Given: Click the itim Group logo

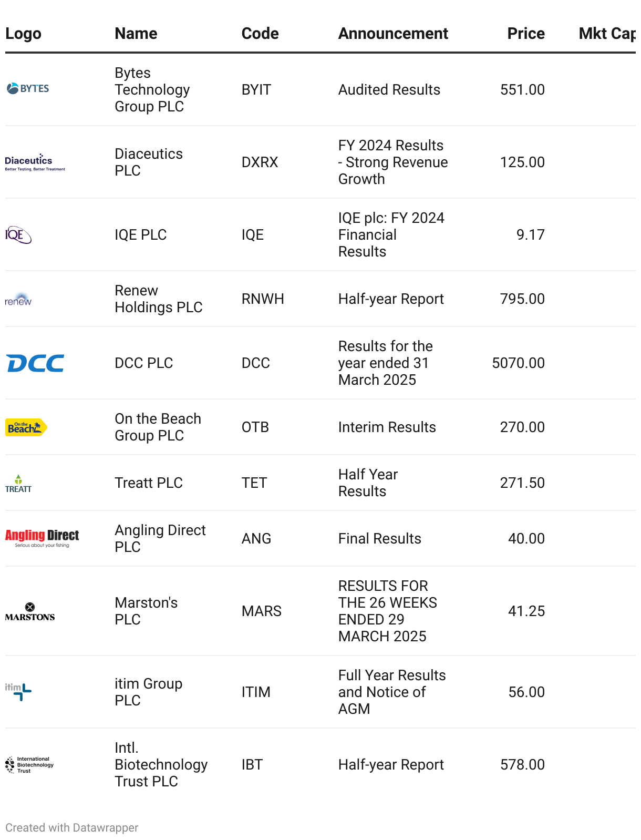Looking at the screenshot, I should click(x=18, y=692).
